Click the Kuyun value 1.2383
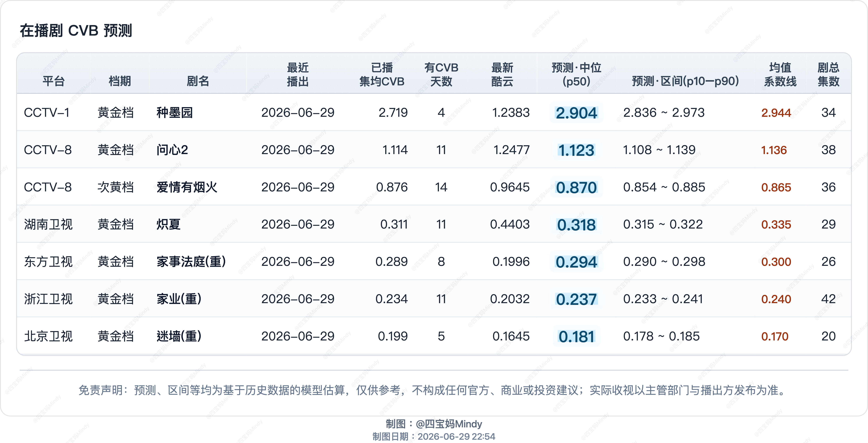The height and width of the screenshot is (443, 868). coord(511,112)
